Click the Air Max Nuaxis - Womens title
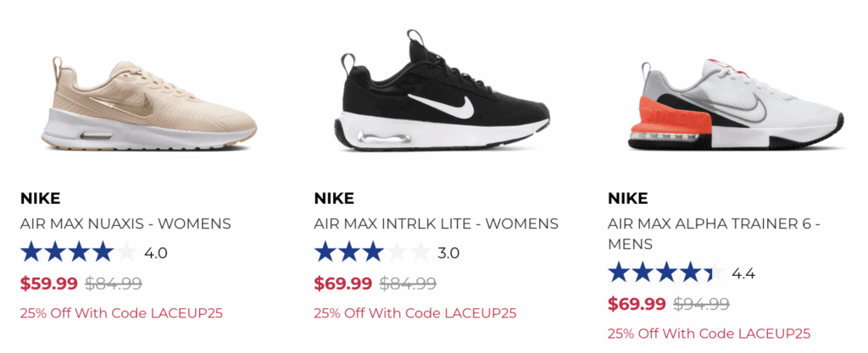This screenshot has height=353, width=868. coord(125,224)
